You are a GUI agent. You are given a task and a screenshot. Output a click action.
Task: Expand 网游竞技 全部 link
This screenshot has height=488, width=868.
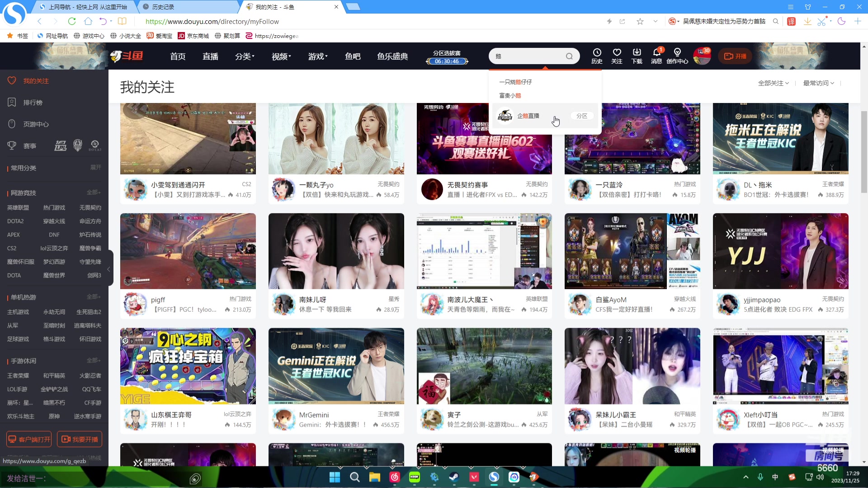94,192
